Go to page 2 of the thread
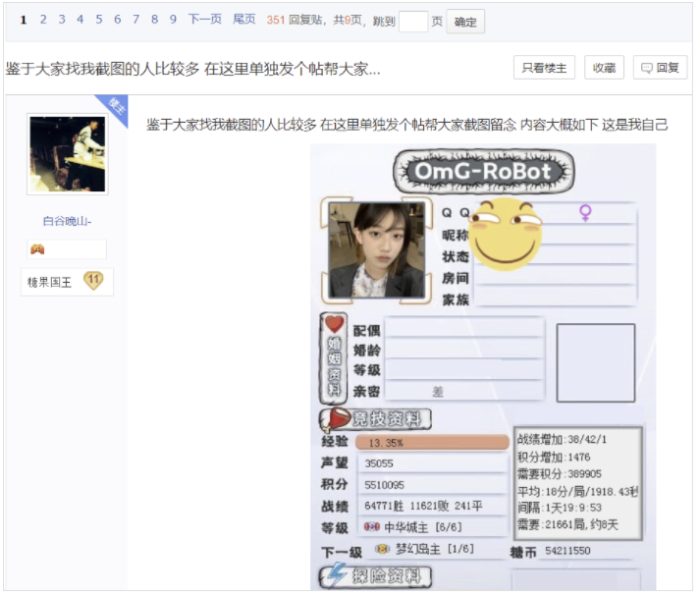 (43, 20)
